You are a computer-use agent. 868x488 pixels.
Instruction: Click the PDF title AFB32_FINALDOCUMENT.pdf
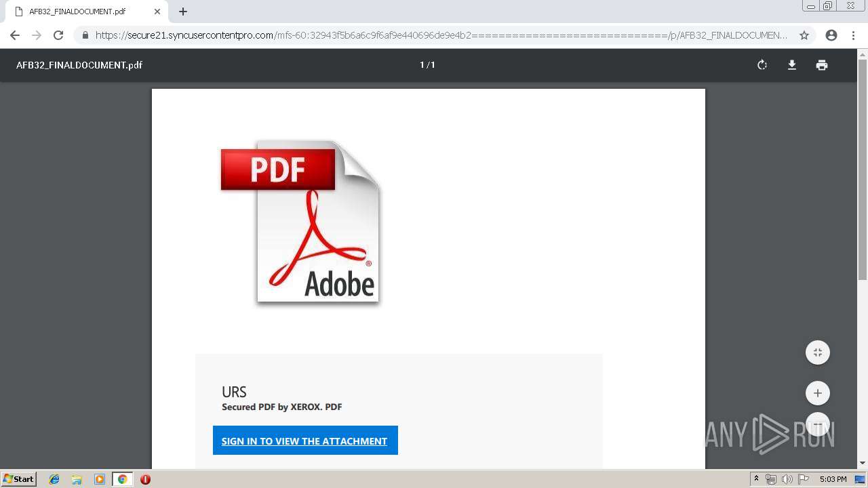79,65
